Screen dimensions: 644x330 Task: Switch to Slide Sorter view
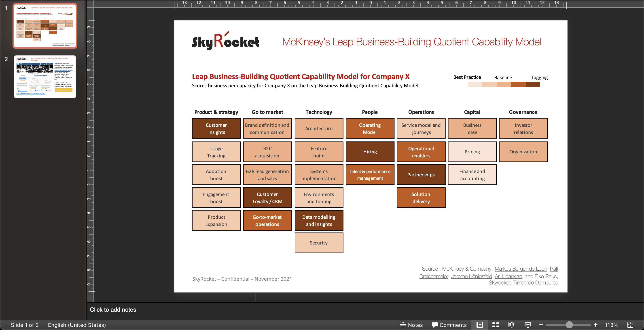496,325
